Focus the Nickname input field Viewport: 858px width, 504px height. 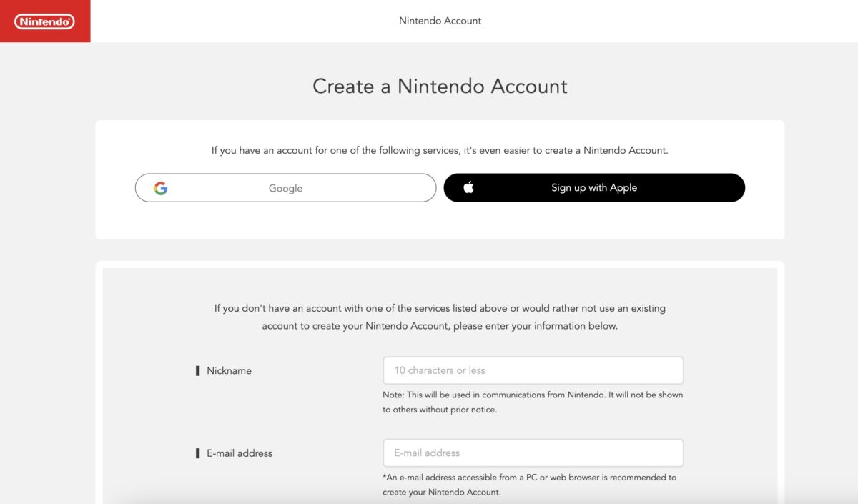[533, 370]
